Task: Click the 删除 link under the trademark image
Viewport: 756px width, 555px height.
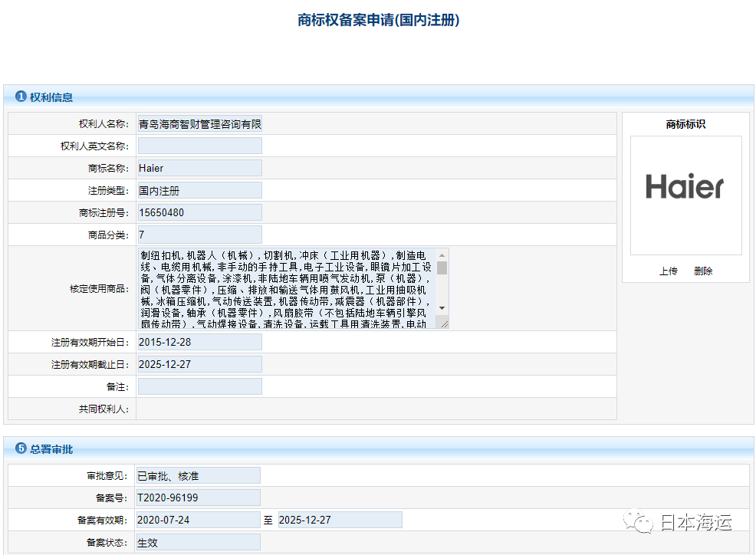Action: pyautogui.click(x=703, y=271)
